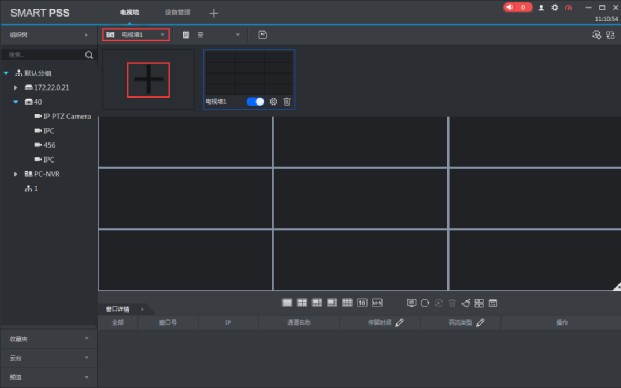Click into the device search field
The image size is (621, 388).
(43, 55)
